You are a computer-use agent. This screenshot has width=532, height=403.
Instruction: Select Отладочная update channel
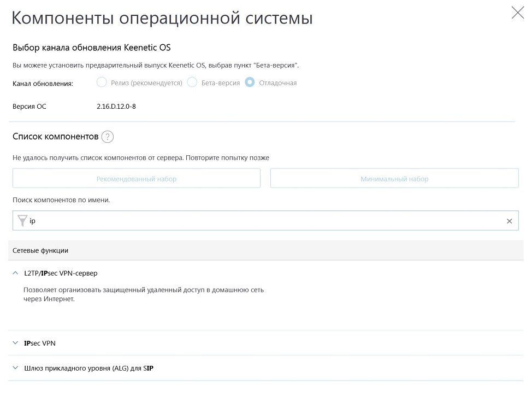coord(250,83)
